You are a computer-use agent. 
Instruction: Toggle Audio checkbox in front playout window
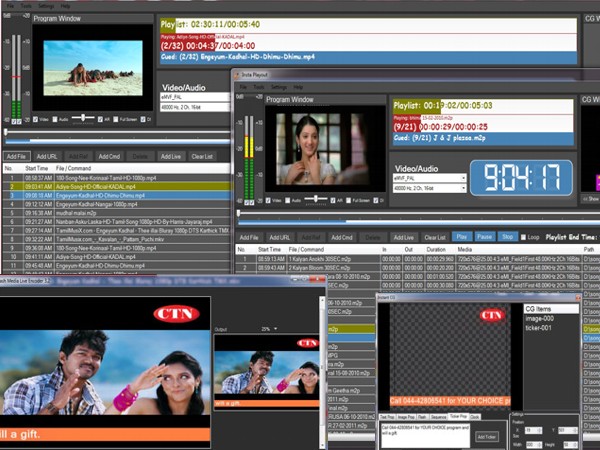(x=288, y=201)
